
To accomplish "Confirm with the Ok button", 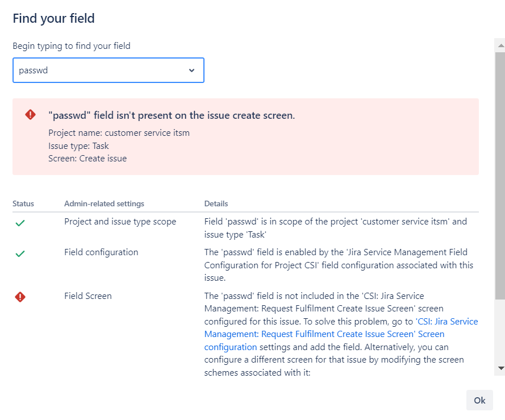I will pos(479,400).
